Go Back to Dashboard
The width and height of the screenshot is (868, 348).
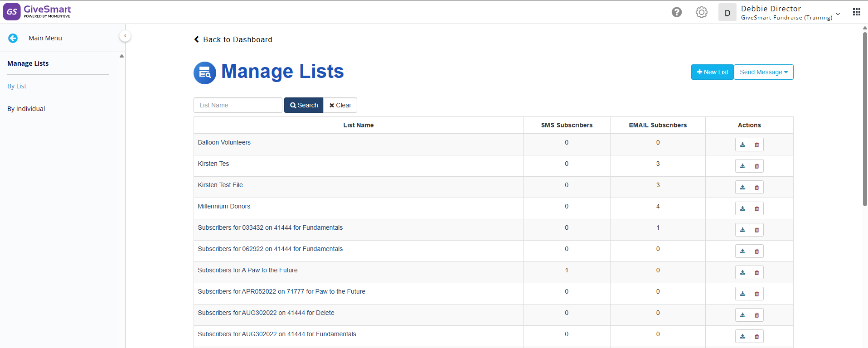coord(233,39)
